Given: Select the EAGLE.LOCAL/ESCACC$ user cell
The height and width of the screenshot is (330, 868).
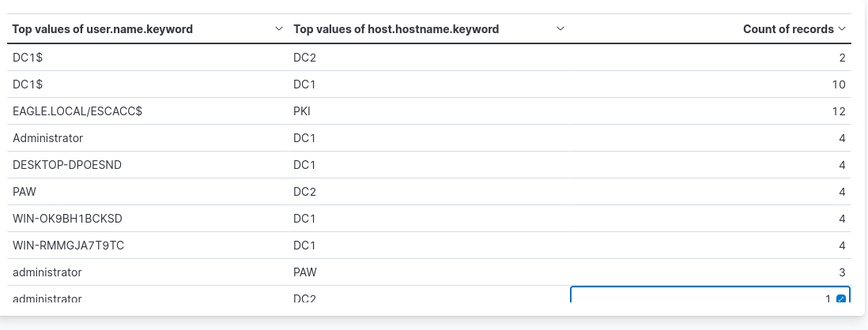Looking at the screenshot, I should point(77,111).
